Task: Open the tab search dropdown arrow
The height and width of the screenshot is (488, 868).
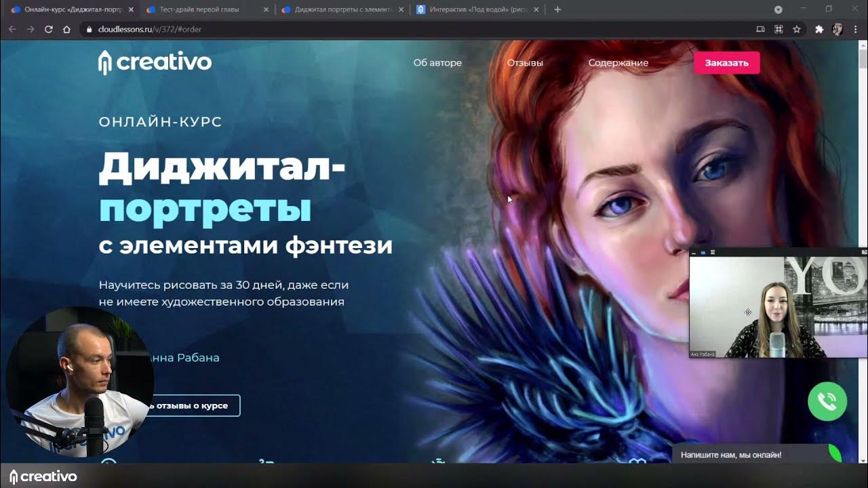Action: tap(778, 9)
